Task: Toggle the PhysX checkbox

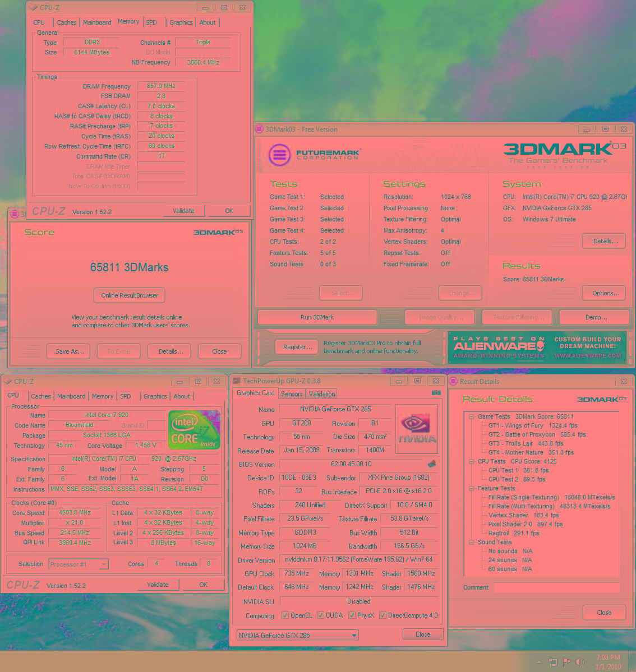Action: [x=352, y=615]
